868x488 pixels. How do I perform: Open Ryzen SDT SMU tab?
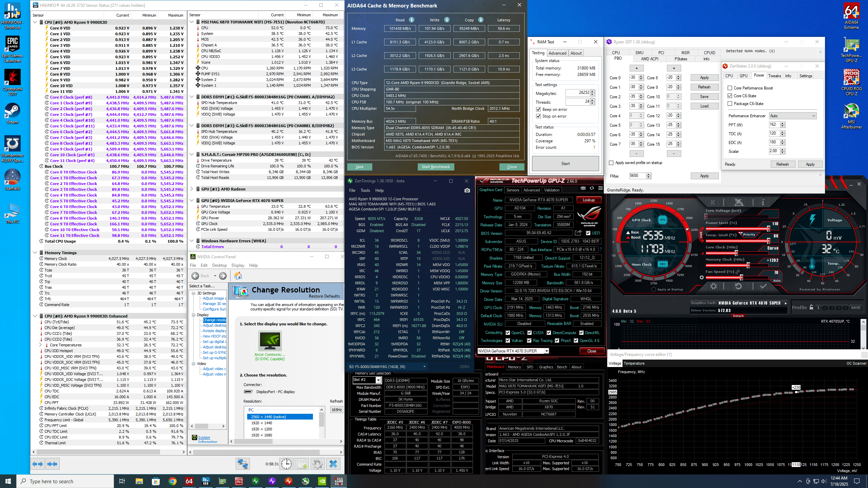pyautogui.click(x=639, y=53)
